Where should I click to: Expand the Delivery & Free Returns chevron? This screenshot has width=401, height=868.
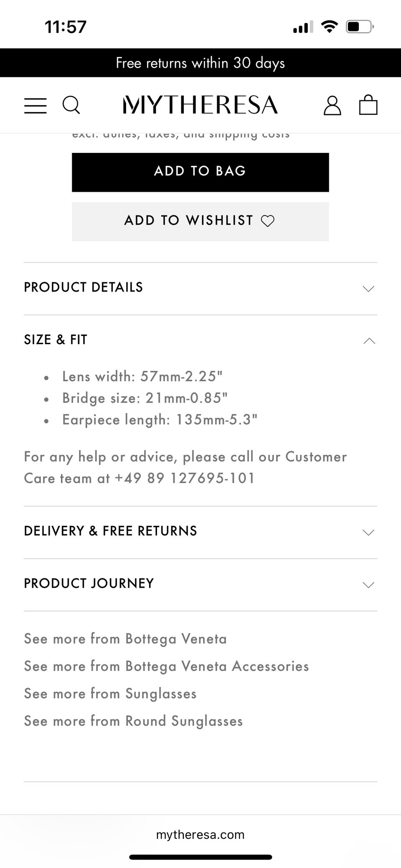[368, 532]
